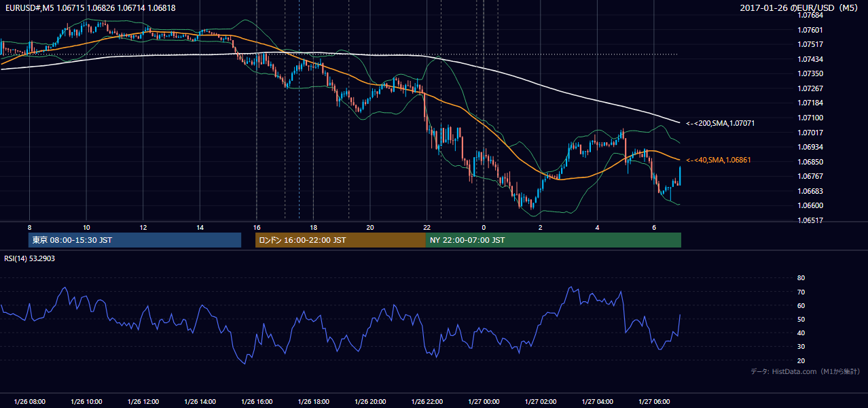
Task: Click RSI scale level 70
Action: [801, 292]
